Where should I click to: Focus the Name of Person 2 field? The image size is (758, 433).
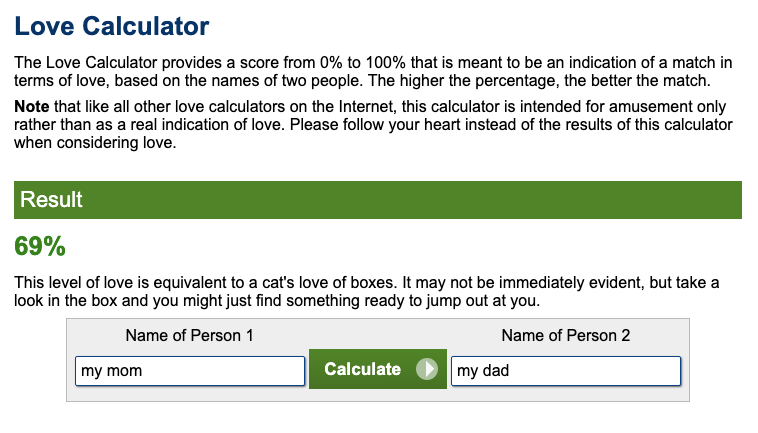(x=566, y=371)
